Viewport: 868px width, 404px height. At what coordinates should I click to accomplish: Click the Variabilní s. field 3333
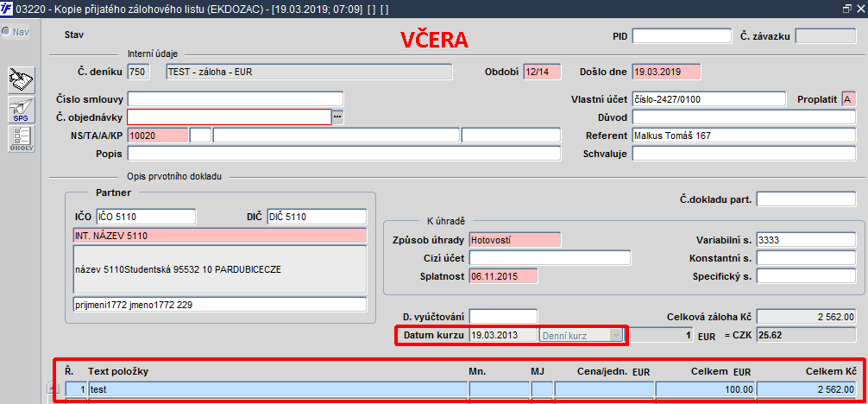click(x=806, y=240)
